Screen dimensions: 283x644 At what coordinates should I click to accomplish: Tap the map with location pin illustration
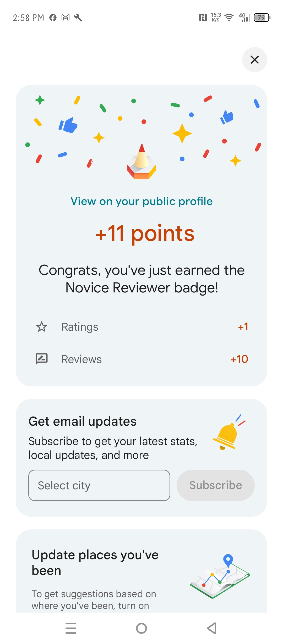(220, 576)
